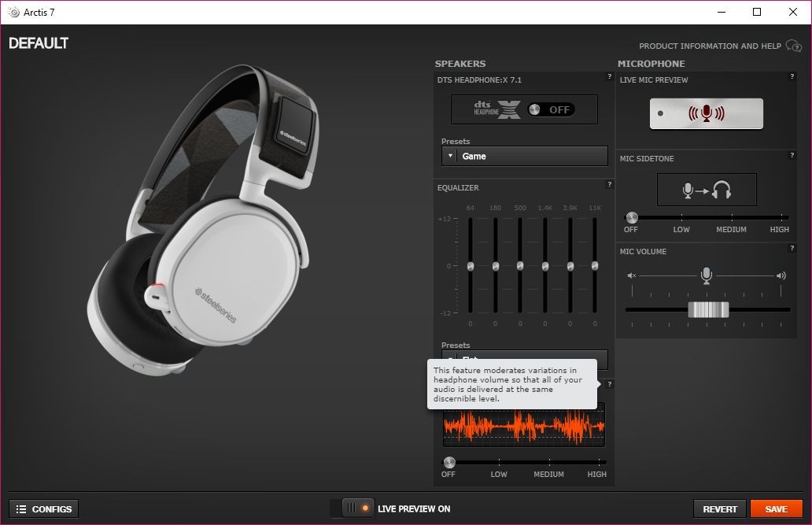Viewport: 812px width, 525px height.
Task: Click the 1.4K equalizer slider handle
Action: (x=544, y=266)
